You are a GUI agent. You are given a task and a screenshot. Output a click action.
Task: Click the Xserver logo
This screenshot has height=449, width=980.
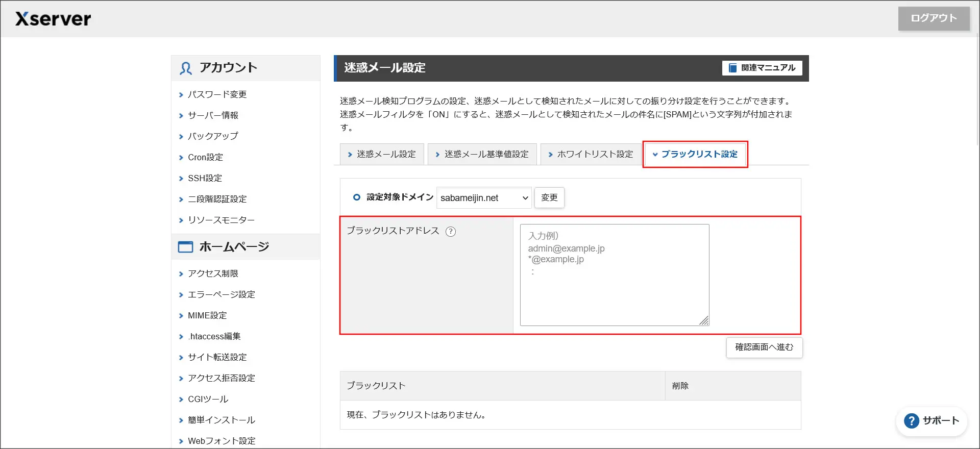tap(53, 19)
